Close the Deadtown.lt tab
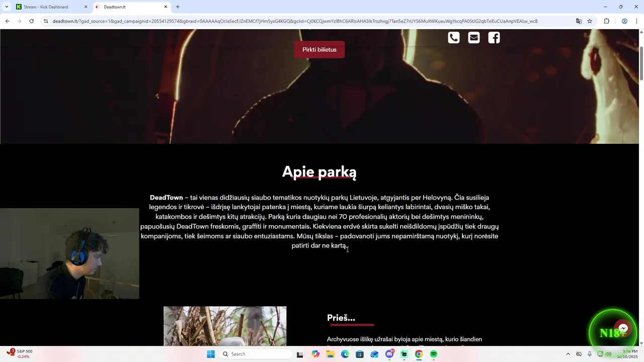Viewport: 644px width, 362px height. (166, 7)
